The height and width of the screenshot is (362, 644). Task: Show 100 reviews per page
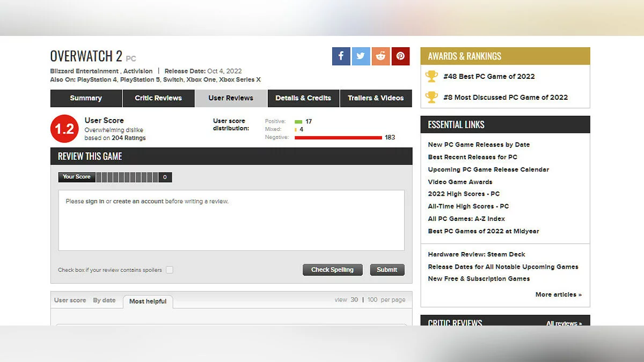pos(372,300)
